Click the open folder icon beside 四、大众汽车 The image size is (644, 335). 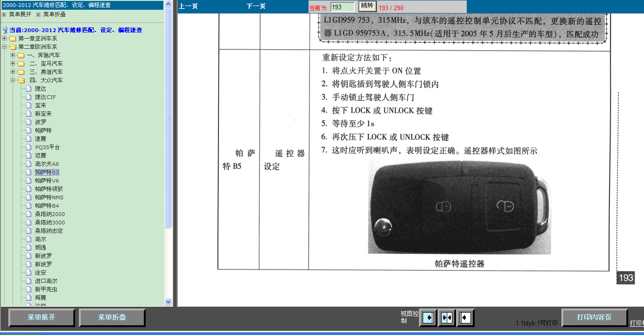click(21, 80)
